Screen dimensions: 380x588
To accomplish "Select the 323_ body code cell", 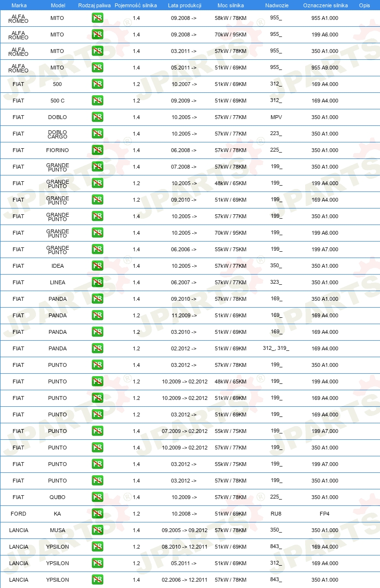I will 276,282.
